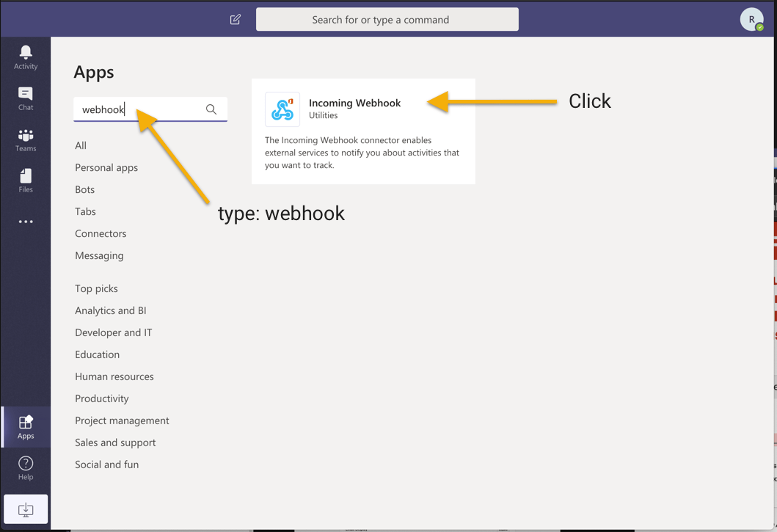777x532 pixels.
Task: Choose the Personal apps category
Action: (x=106, y=167)
